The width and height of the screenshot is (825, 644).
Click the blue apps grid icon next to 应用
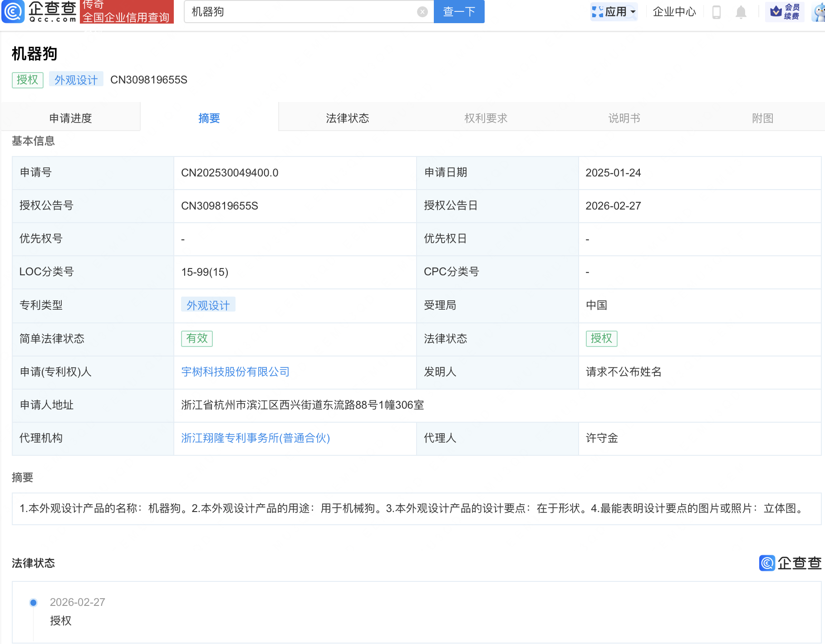pos(598,11)
